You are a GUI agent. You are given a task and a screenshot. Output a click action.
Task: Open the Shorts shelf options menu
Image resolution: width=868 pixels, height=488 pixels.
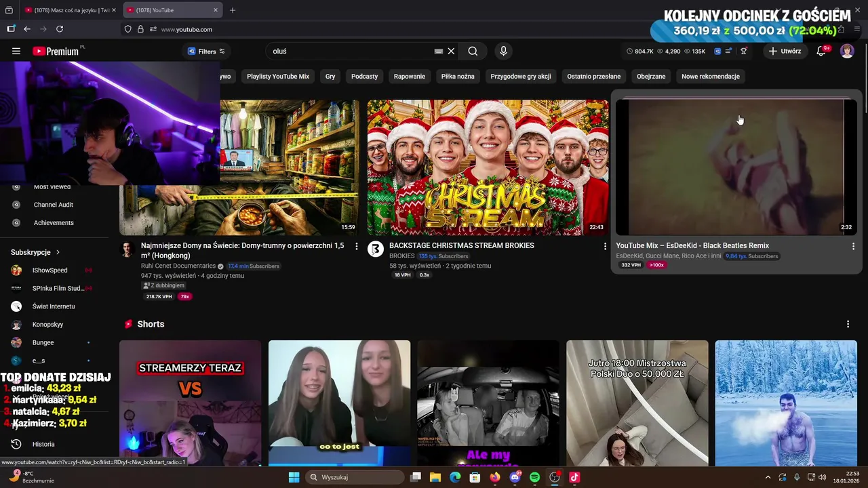(x=848, y=324)
